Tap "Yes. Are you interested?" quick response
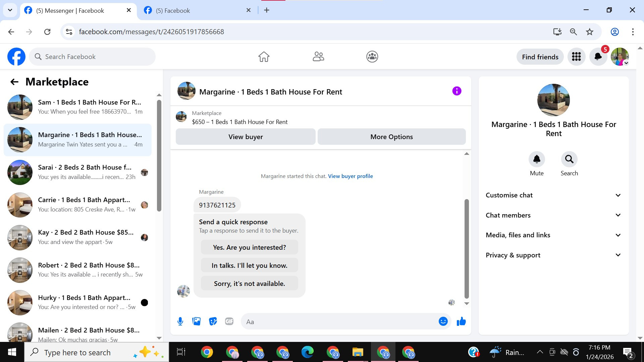Image resolution: width=644 pixels, height=362 pixels. tap(249, 247)
